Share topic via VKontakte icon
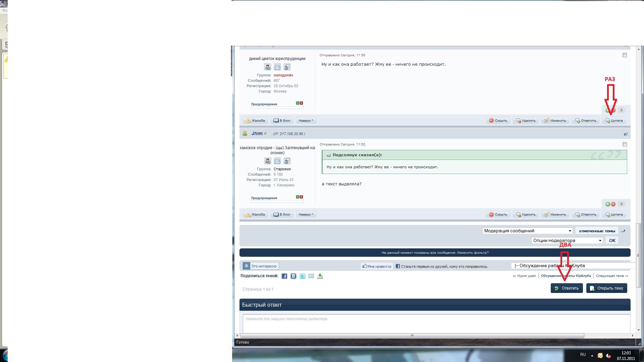 [x=293, y=276]
